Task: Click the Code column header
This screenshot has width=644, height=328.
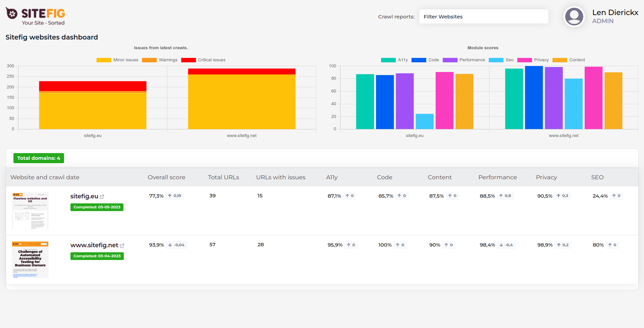Action: (x=384, y=177)
